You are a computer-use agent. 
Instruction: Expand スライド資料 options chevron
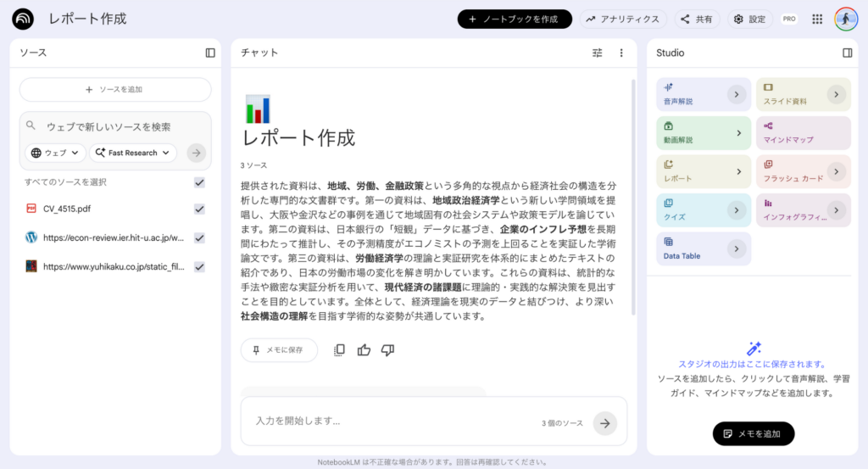pyautogui.click(x=836, y=95)
